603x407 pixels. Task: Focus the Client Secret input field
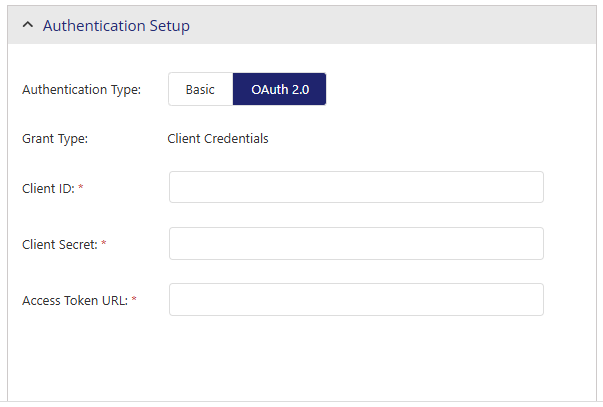pos(356,243)
